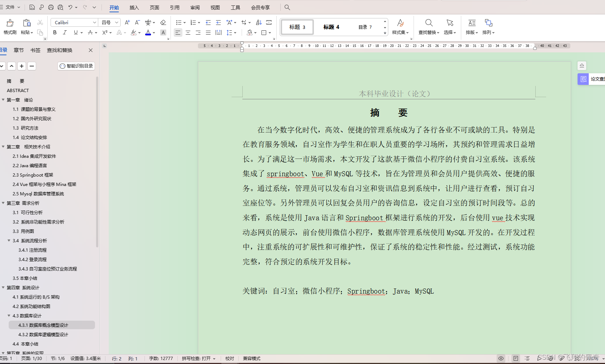The image size is (605, 364).
Task: Undo the last action
Action: pos(70,7)
